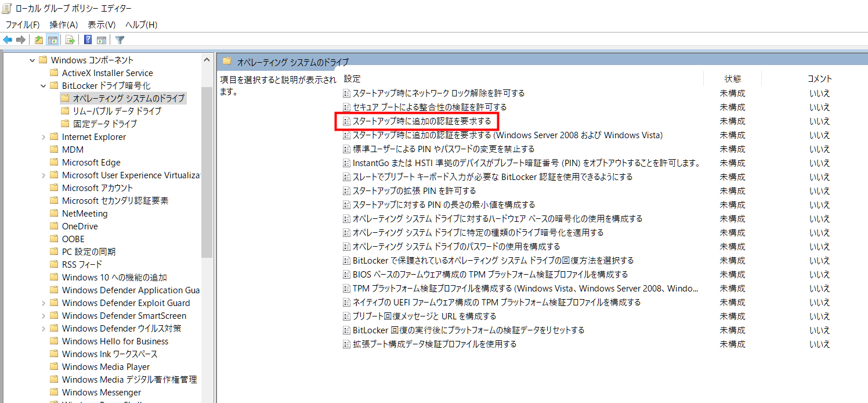This screenshot has height=403, width=868.
Task: Toggle the action pane toolbar icon
Action: (102, 40)
